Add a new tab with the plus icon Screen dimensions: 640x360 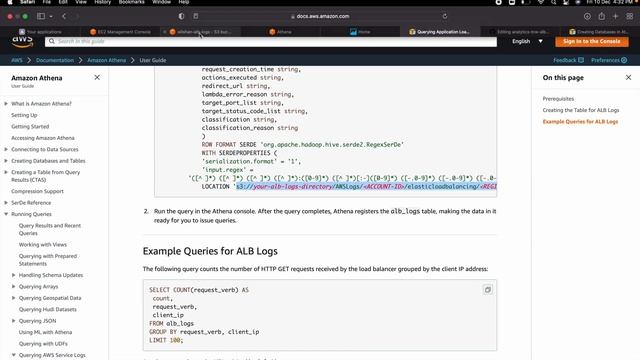616,16
